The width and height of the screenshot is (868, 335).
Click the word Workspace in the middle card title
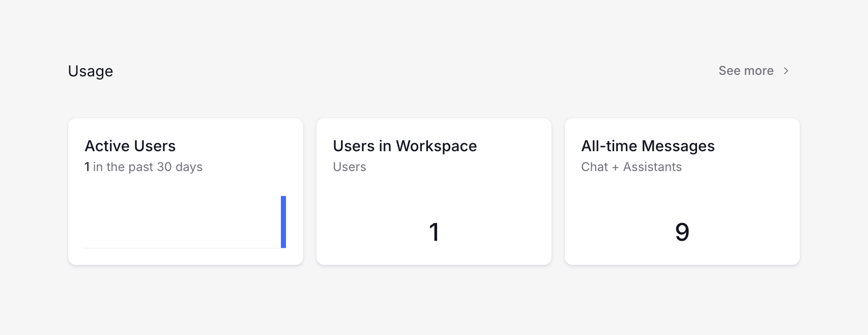pyautogui.click(x=436, y=146)
